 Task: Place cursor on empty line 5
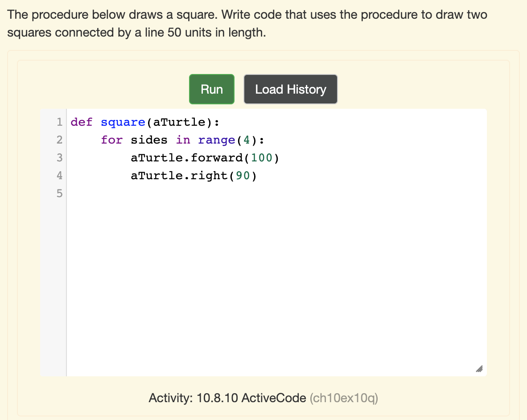pyautogui.click(x=134, y=193)
